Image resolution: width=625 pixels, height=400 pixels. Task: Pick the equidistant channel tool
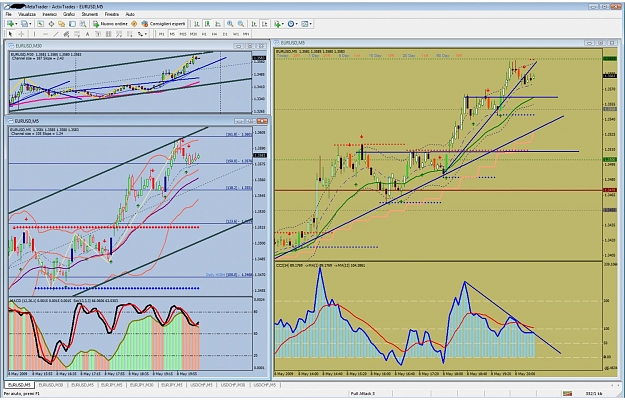click(x=66, y=34)
